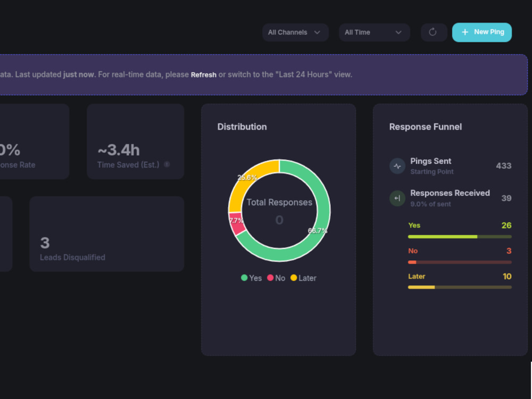Image resolution: width=532 pixels, height=399 pixels.
Task: Click the New Ping button
Action: 482,32
